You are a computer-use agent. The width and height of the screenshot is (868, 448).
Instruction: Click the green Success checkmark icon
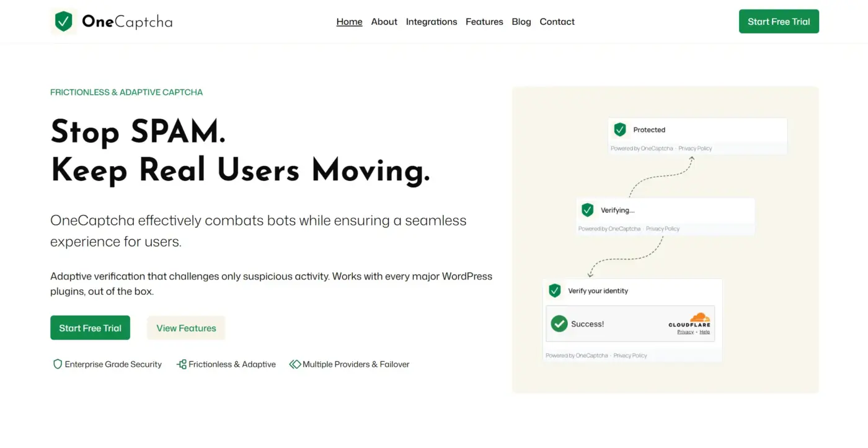point(559,323)
